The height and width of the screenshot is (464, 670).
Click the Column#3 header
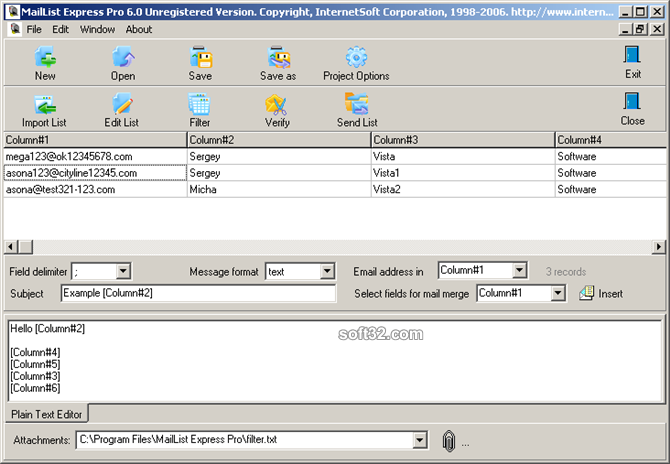pyautogui.click(x=463, y=140)
